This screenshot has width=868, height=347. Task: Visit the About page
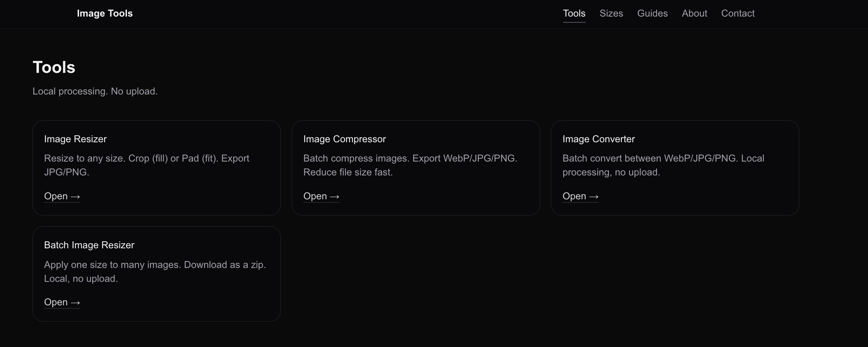(x=694, y=13)
